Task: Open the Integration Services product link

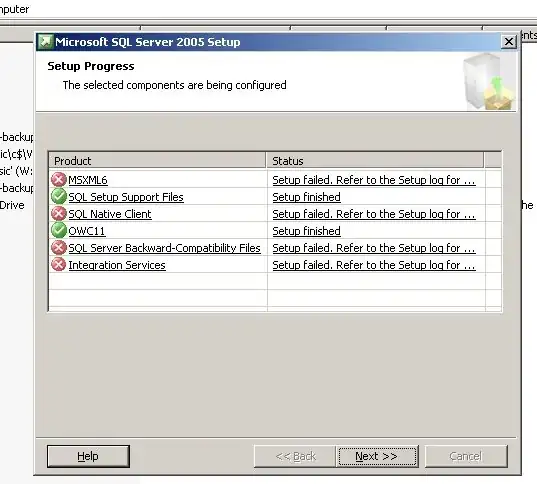Action: [x=117, y=265]
